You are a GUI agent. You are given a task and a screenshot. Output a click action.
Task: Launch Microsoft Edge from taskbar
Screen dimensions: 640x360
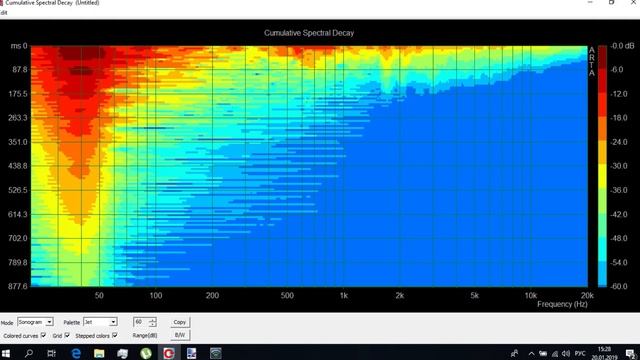76,353
